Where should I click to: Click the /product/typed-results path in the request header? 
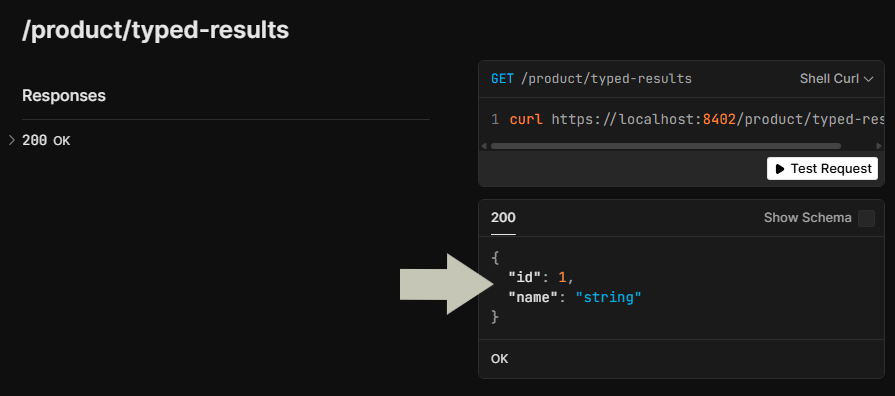click(606, 79)
